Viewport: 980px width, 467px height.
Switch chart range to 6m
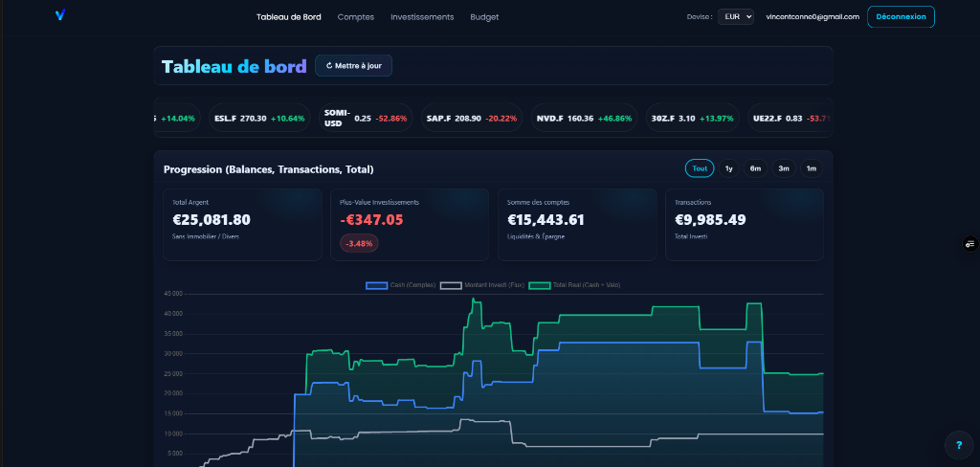[756, 168]
